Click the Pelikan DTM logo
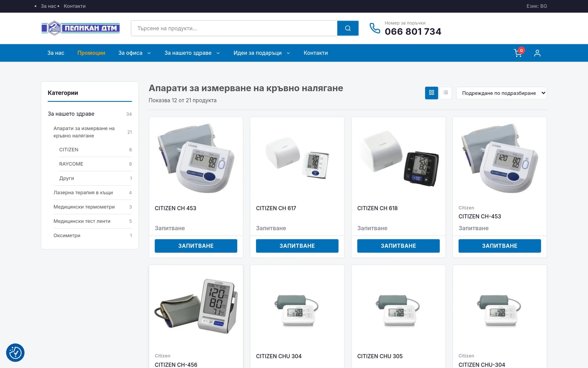The image size is (588, 368). coord(81,28)
